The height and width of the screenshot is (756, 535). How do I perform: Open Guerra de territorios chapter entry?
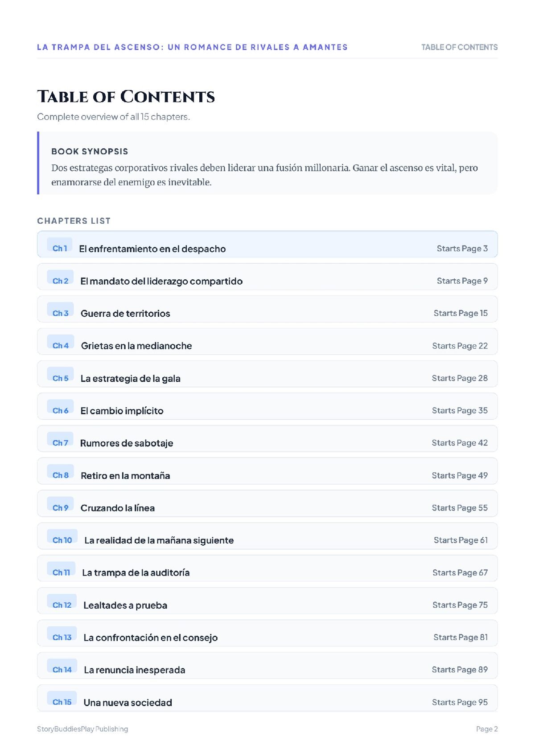click(267, 309)
